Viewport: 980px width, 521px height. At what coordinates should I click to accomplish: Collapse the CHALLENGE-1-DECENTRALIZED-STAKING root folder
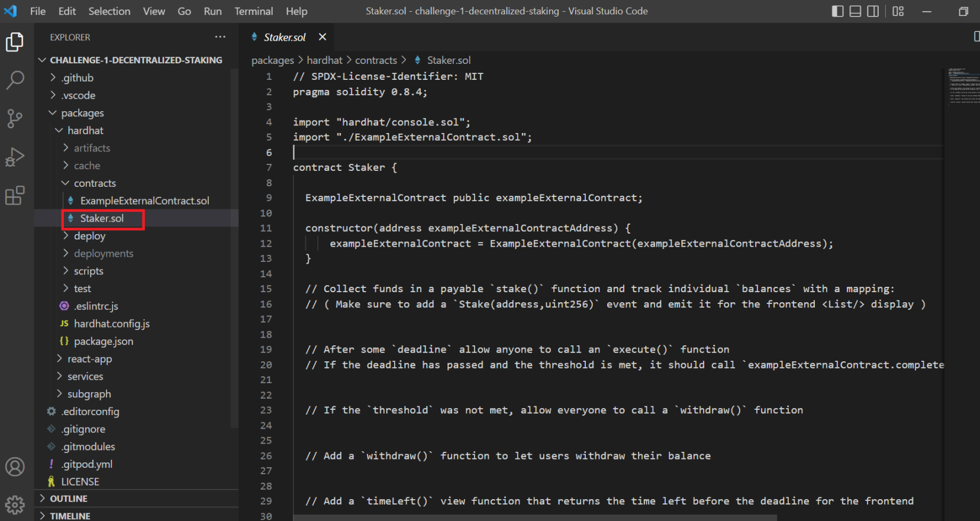pos(42,60)
